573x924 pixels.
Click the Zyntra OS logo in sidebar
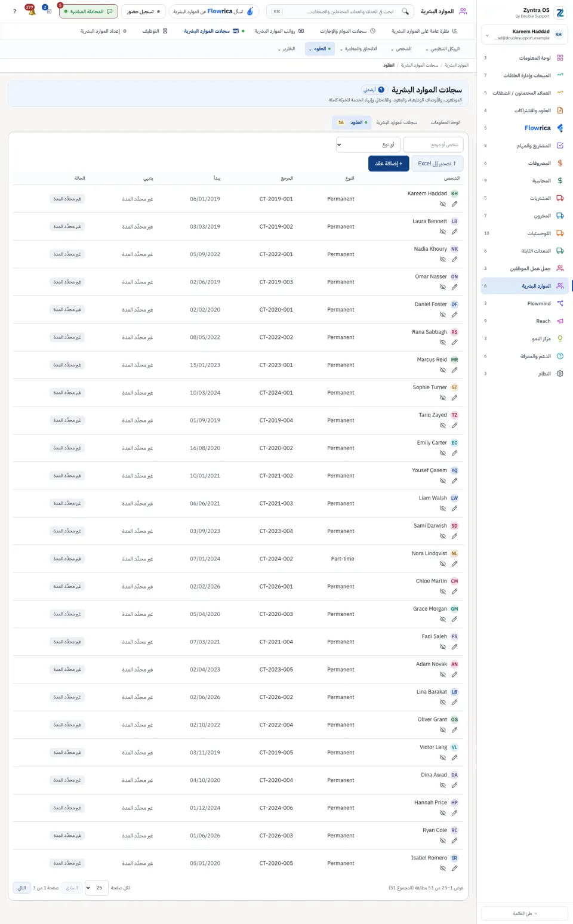[x=560, y=13]
